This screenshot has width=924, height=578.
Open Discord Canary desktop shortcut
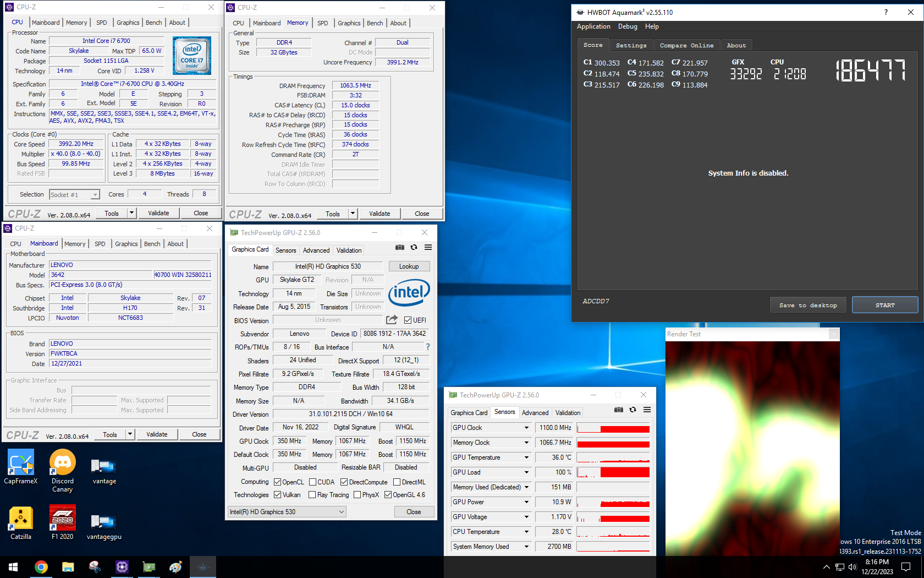click(63, 471)
